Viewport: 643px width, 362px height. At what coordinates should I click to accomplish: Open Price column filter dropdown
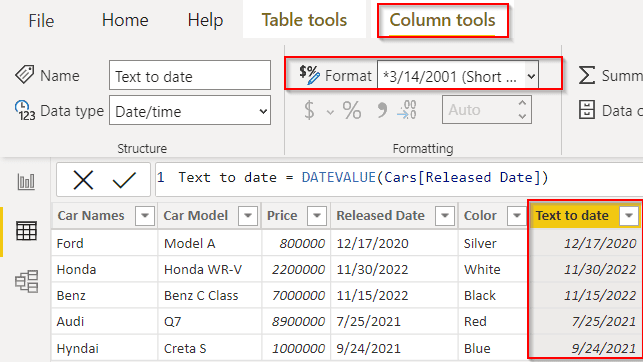point(317,215)
